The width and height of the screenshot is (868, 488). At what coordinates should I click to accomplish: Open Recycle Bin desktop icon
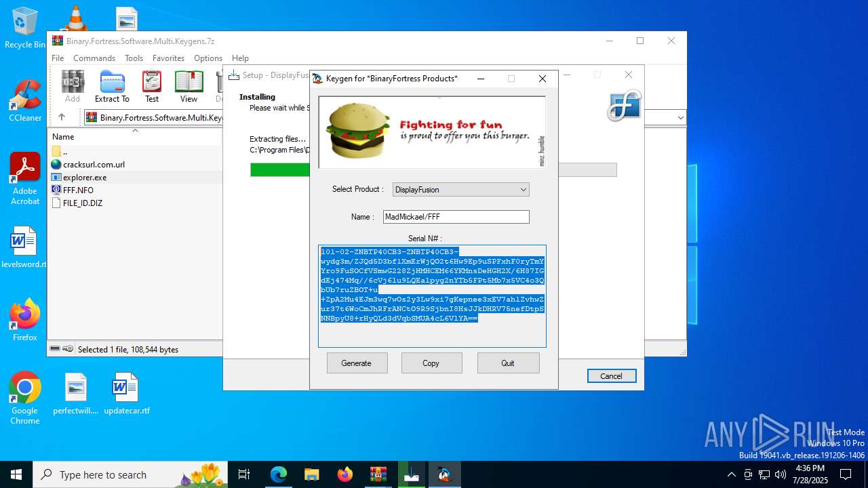coord(25,28)
